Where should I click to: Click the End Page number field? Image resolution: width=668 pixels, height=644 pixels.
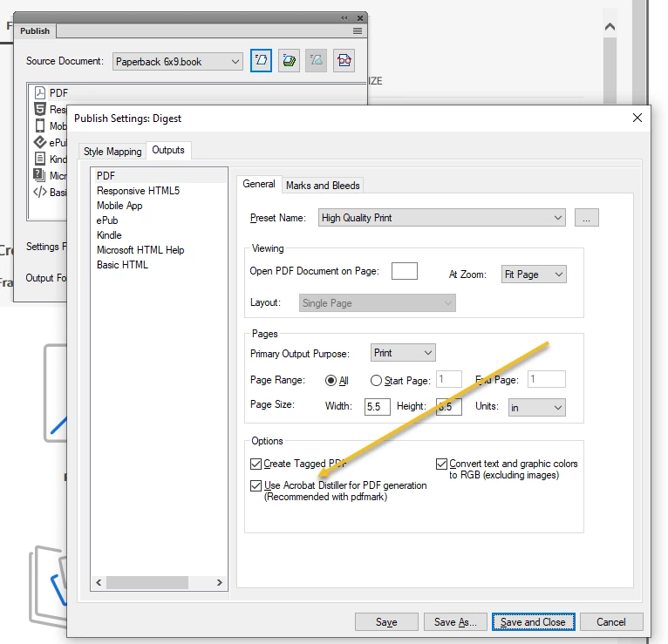[547, 379]
